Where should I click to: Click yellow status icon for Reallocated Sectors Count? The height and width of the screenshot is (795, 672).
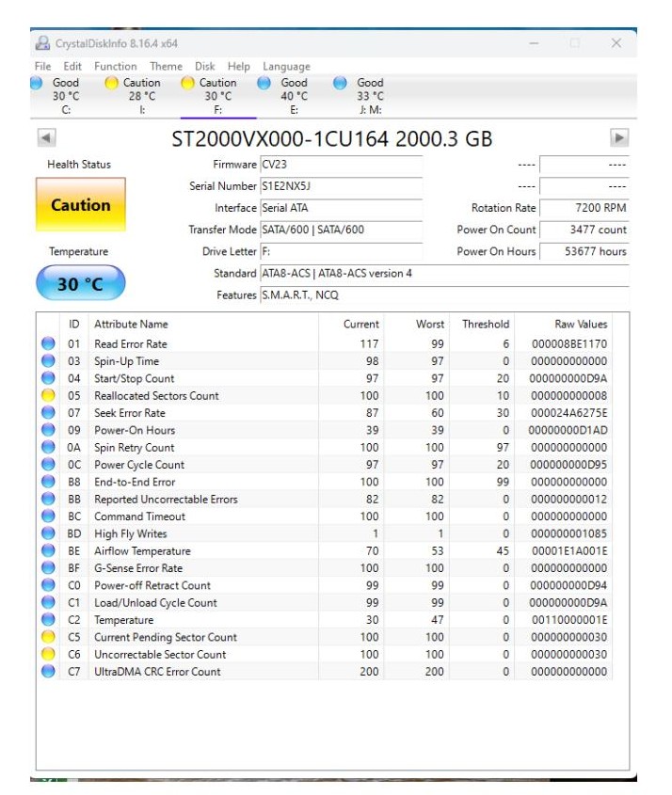click(48, 396)
